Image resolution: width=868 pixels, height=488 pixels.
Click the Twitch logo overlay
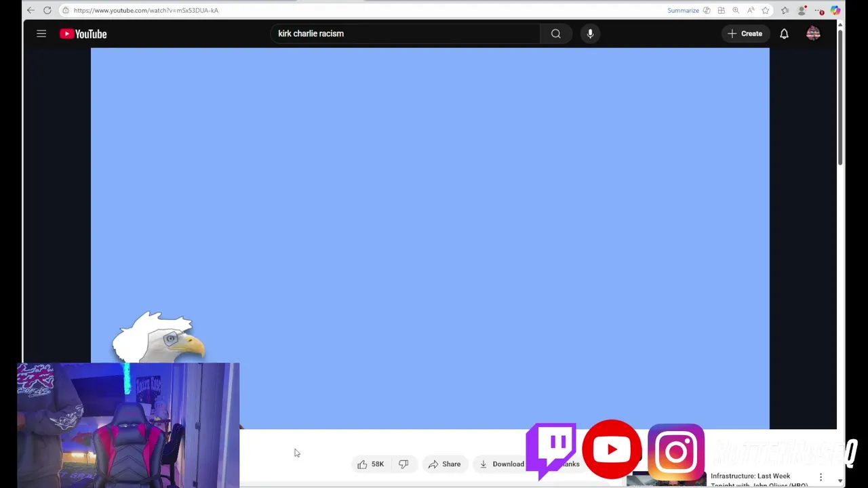coord(551,450)
